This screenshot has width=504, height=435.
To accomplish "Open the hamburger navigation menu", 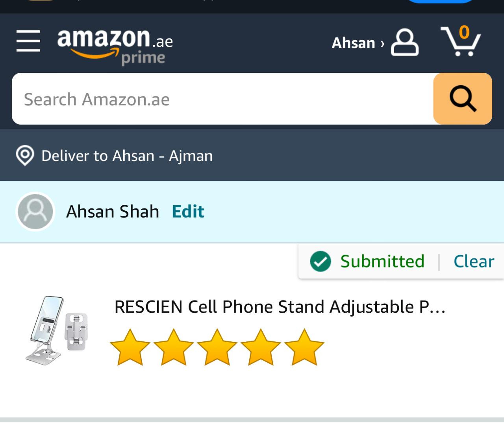I will 28,41.
